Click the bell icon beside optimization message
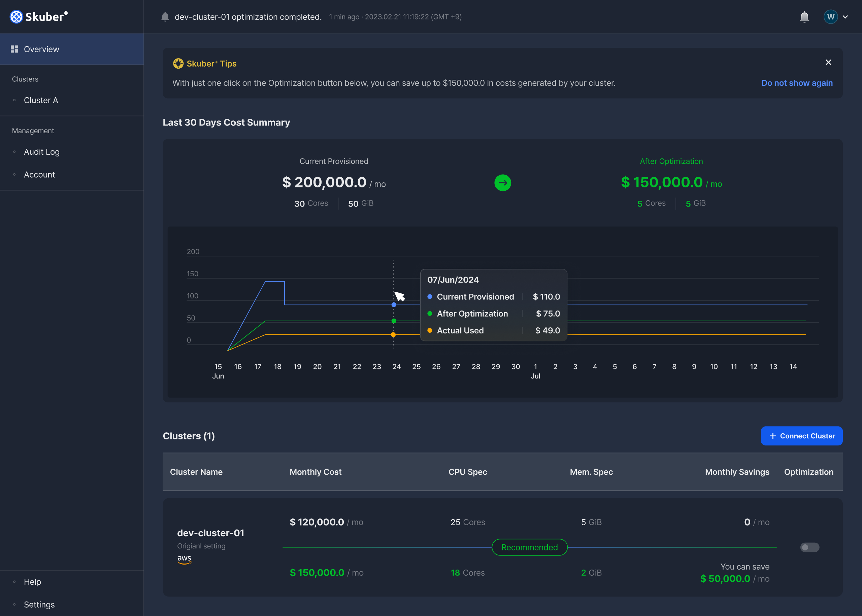 point(165,17)
